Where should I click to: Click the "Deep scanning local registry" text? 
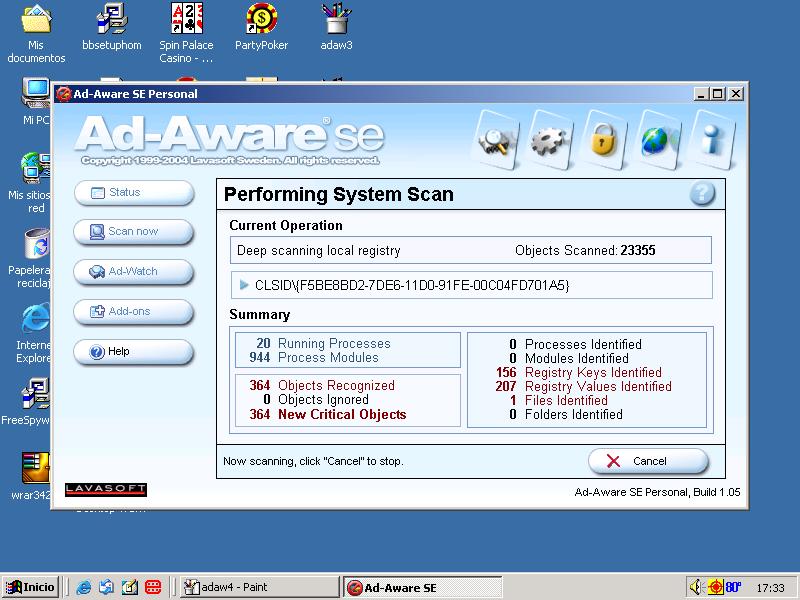[319, 251]
